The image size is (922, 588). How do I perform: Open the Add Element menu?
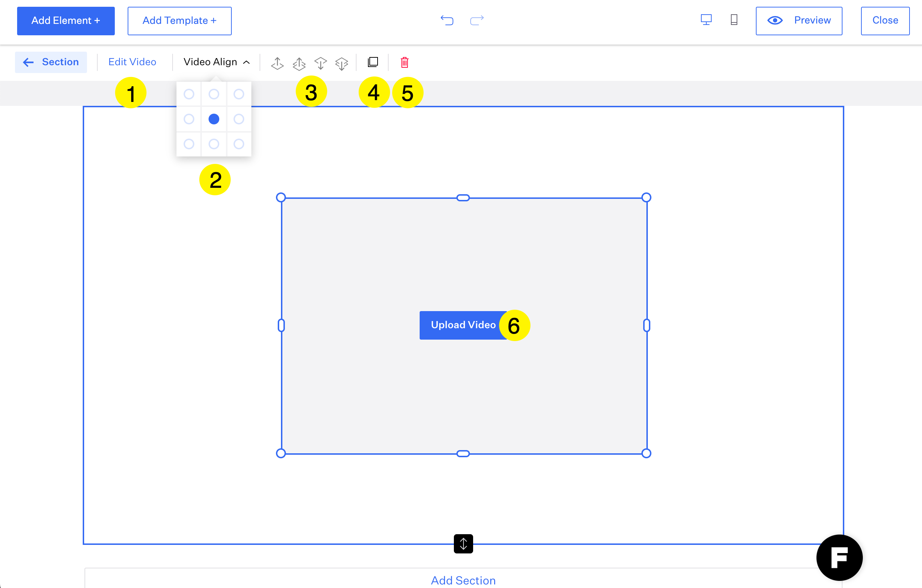[66, 21]
